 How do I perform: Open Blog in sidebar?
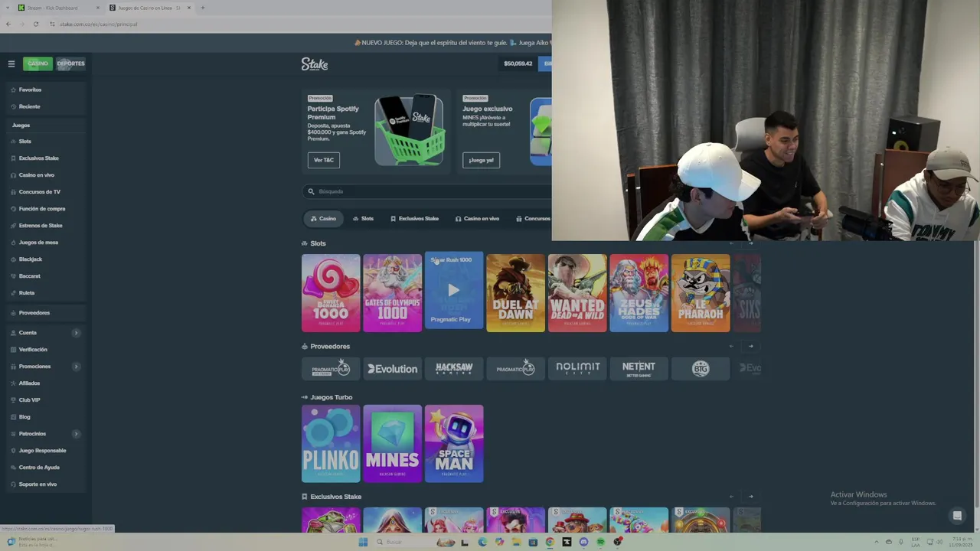click(24, 417)
